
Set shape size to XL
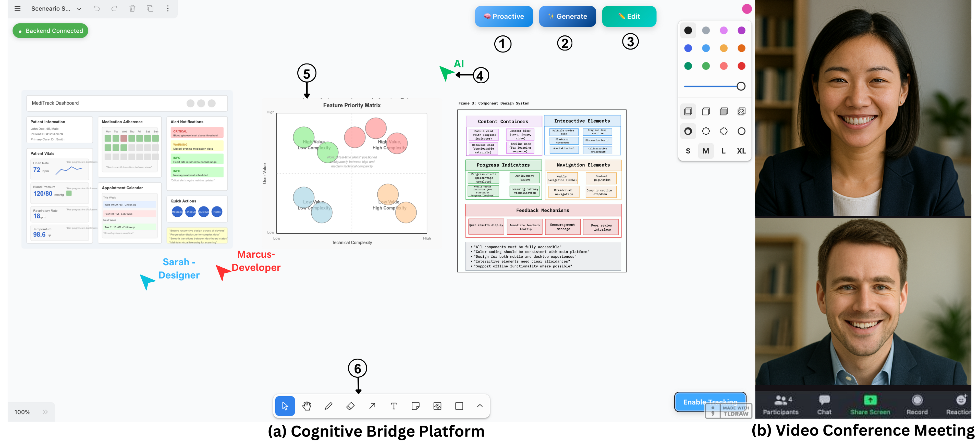point(741,151)
